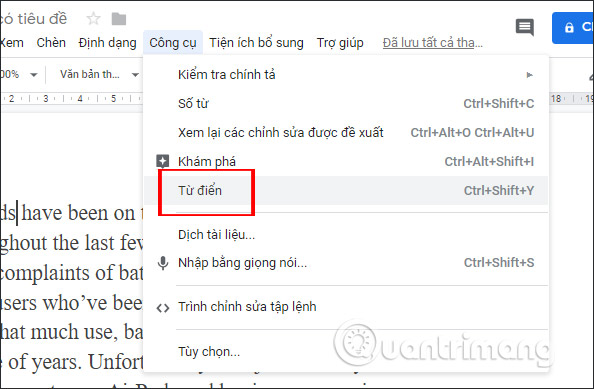The width and height of the screenshot is (594, 389).
Task: Select Từ điển dictionary entry
Action: pos(346,190)
